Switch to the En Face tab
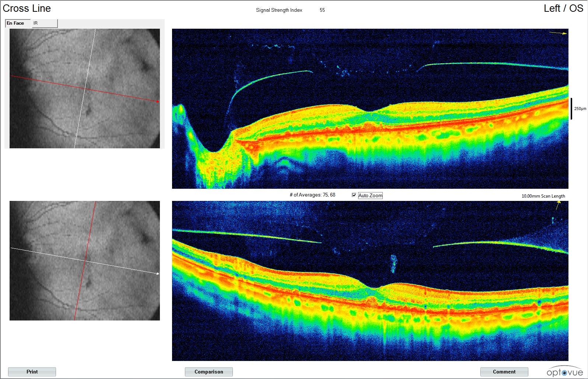 pyautogui.click(x=18, y=23)
